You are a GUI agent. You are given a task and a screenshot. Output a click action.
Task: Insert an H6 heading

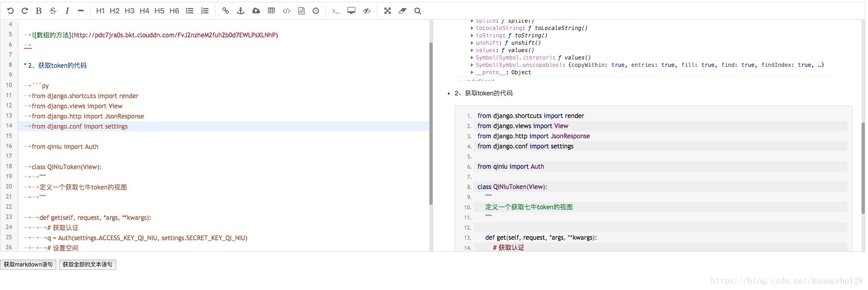tap(174, 11)
